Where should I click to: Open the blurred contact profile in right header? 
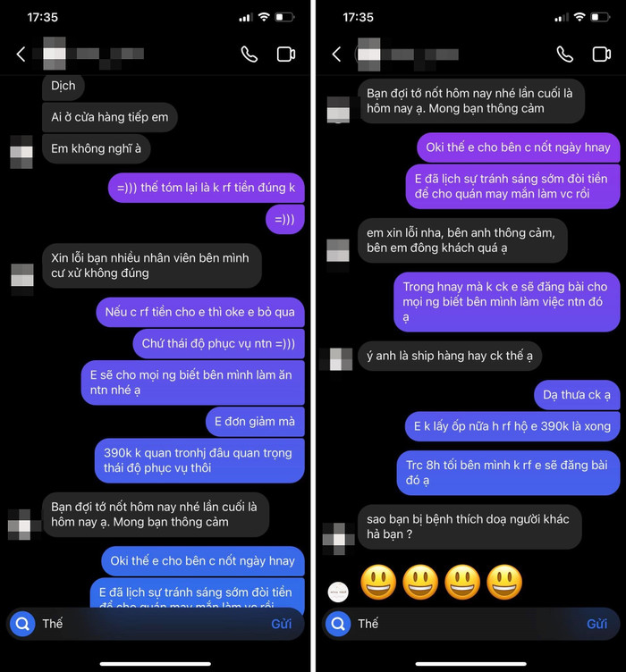[x=408, y=54]
